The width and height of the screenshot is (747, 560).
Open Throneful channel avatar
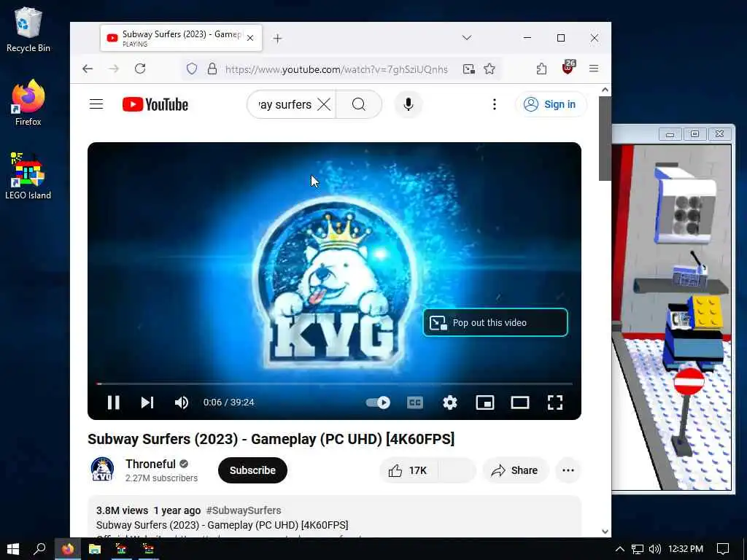tap(102, 470)
